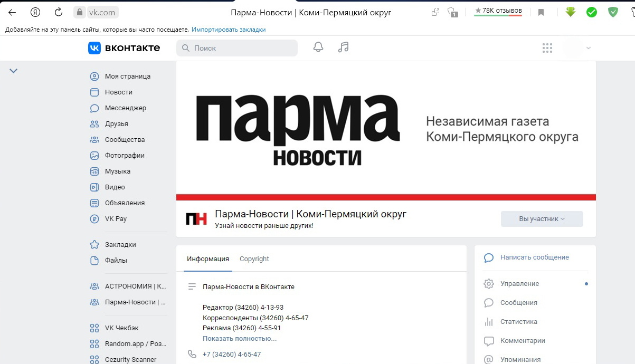Click 'Написать сообщение' to message community
This screenshot has width=635, height=364.
[535, 257]
